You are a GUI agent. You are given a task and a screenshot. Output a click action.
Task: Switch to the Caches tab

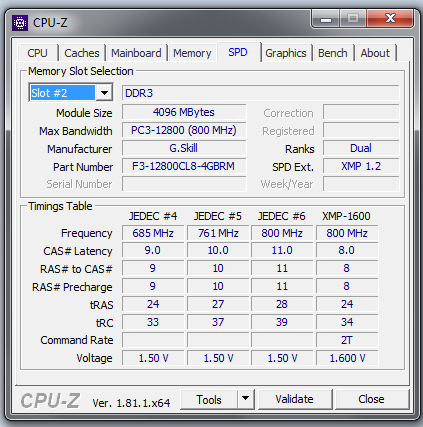coord(82,53)
